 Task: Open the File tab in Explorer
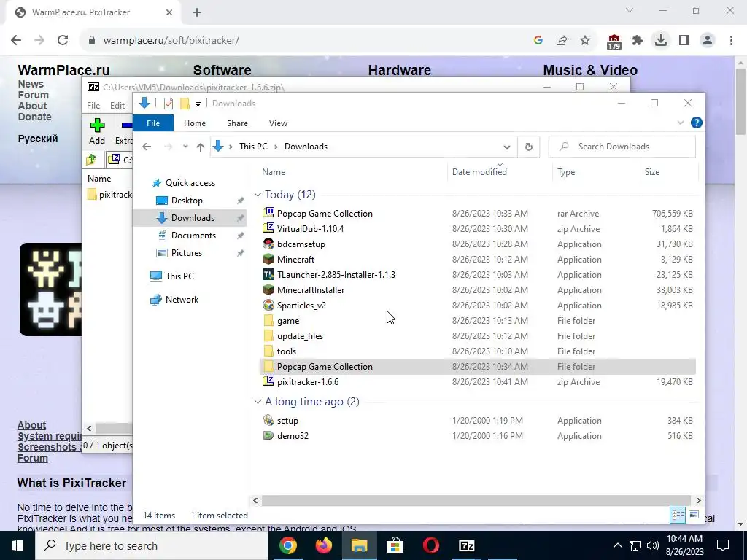(153, 122)
